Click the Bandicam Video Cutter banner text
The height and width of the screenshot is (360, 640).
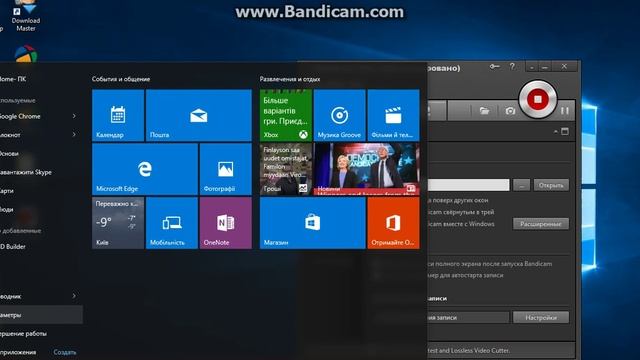[468, 350]
